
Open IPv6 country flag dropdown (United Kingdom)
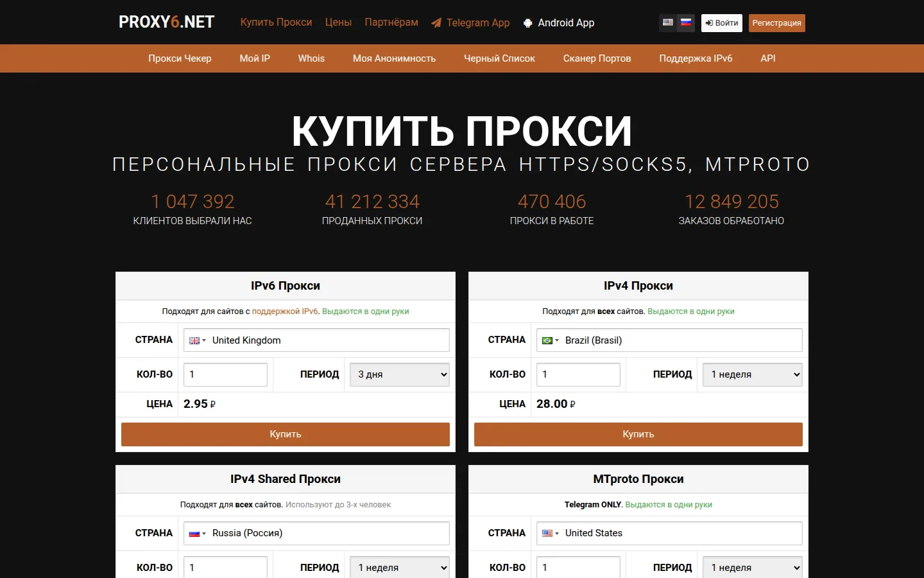197,340
